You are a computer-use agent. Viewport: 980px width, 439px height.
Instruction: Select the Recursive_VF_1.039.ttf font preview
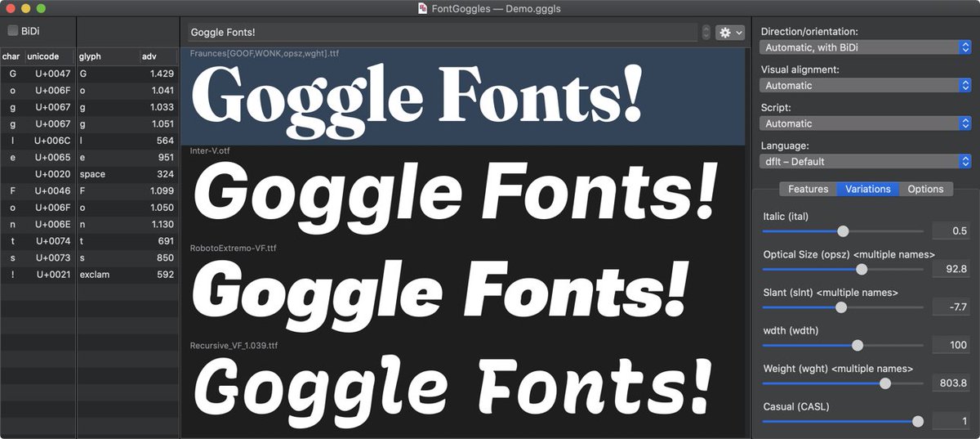tap(462, 388)
